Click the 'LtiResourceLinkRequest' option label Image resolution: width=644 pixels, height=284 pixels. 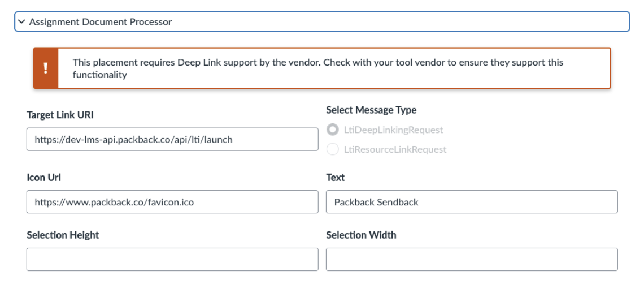(395, 149)
